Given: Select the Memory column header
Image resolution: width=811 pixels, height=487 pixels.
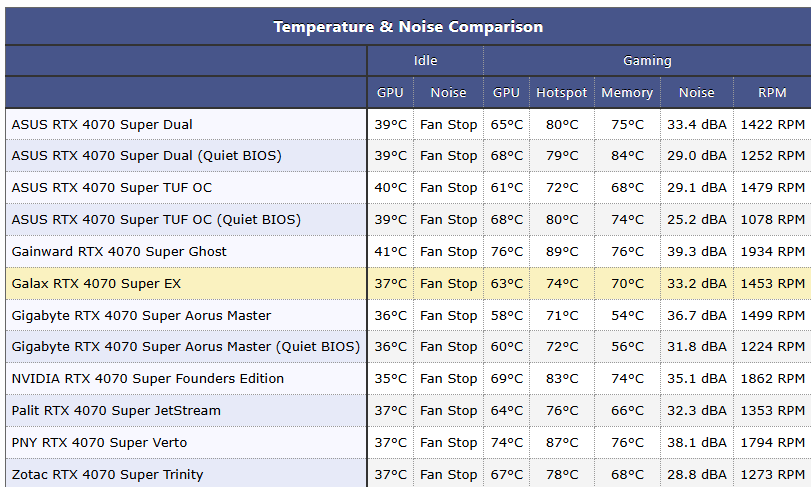Looking at the screenshot, I should coord(627,93).
